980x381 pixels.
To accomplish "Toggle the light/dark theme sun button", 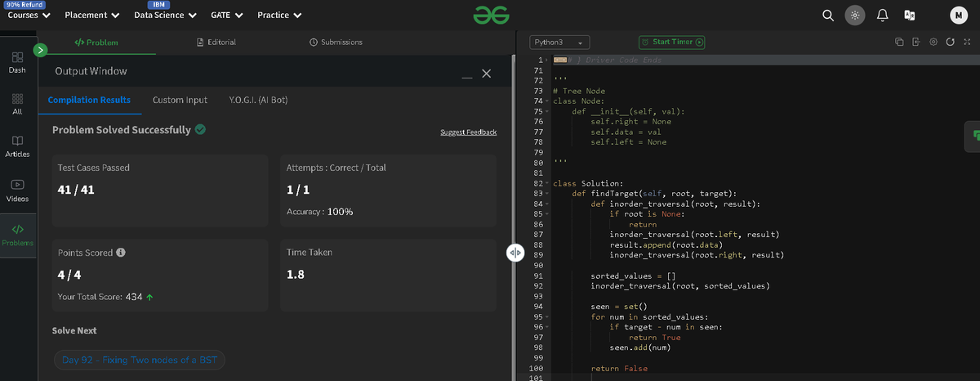I will pyautogui.click(x=855, y=16).
